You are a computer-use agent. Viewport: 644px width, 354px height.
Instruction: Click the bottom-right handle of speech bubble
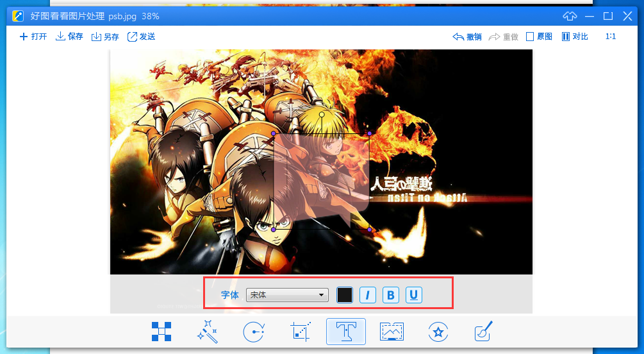(370, 230)
